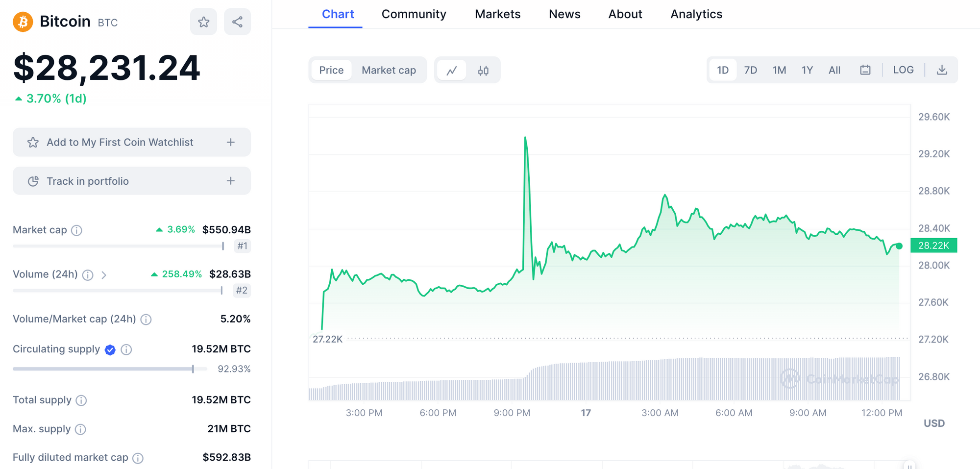Image resolution: width=980 pixels, height=469 pixels.
Task: Star Bitcoin as a favorite
Action: tap(203, 22)
